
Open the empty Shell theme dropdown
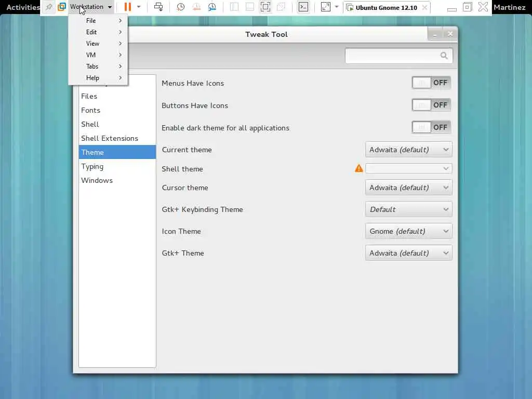[x=408, y=169]
